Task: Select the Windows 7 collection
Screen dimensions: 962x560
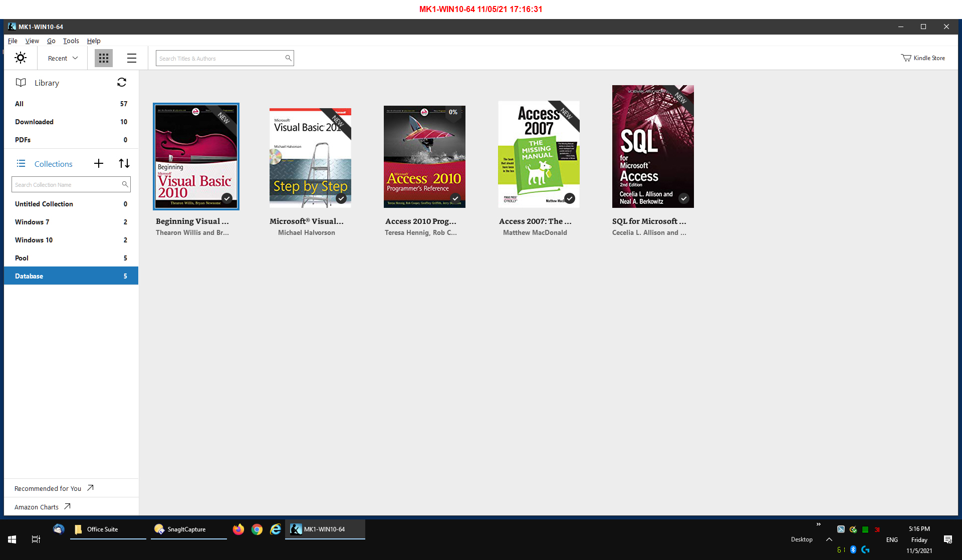Action: (71, 222)
